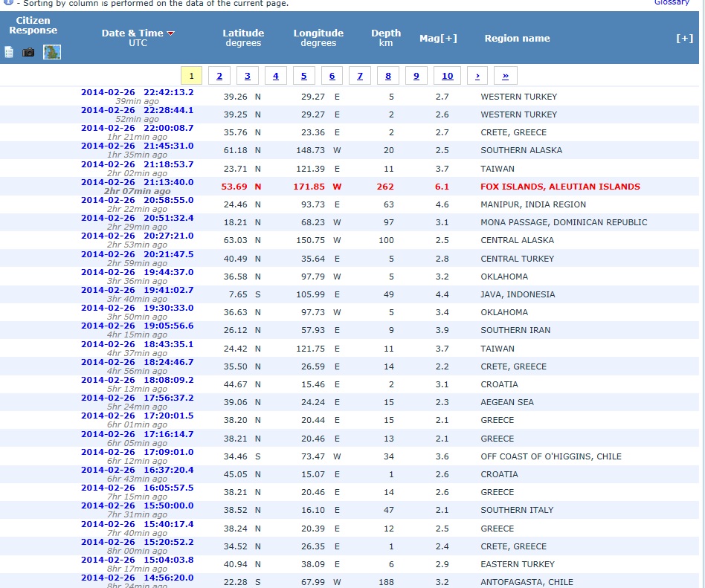705x588 pixels.
Task: Click FOX ISLANDS, ALEUTIAN ISLANDS region text
Action: pos(560,187)
